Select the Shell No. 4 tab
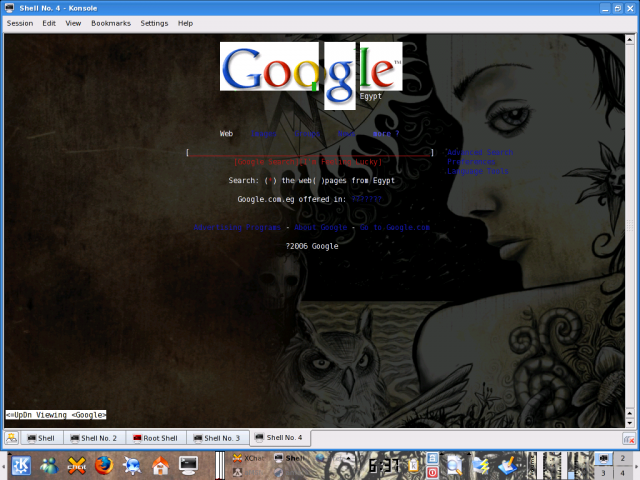This screenshot has height=480, width=640. [280, 438]
